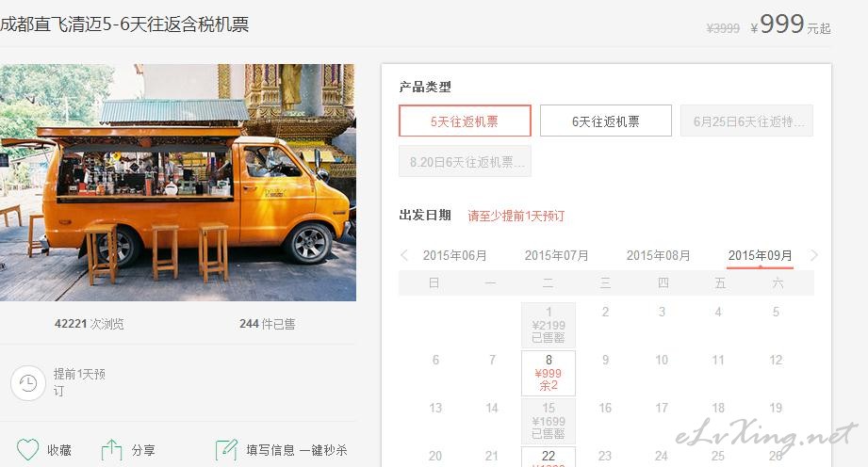Click the 出发日期 heading
The image size is (868, 467).
pyautogui.click(x=425, y=216)
